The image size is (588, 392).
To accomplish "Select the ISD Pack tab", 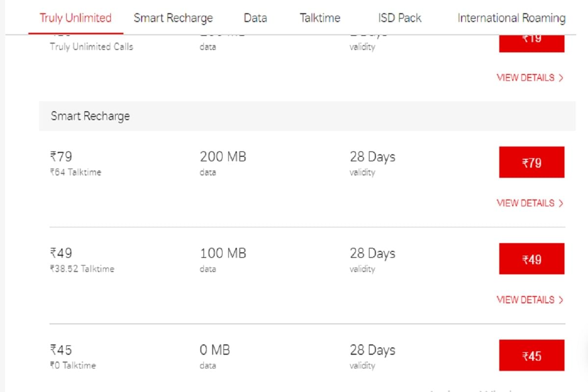I will [400, 18].
